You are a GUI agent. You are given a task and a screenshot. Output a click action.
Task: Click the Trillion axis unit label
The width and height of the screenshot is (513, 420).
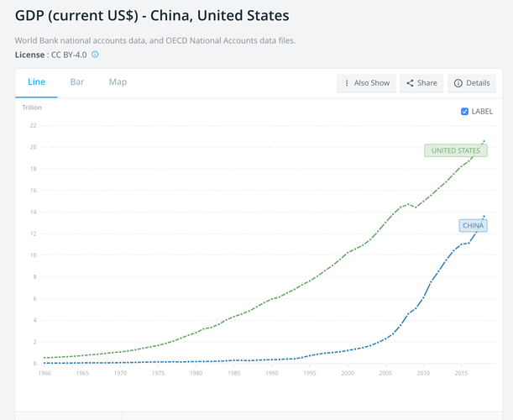[31, 108]
